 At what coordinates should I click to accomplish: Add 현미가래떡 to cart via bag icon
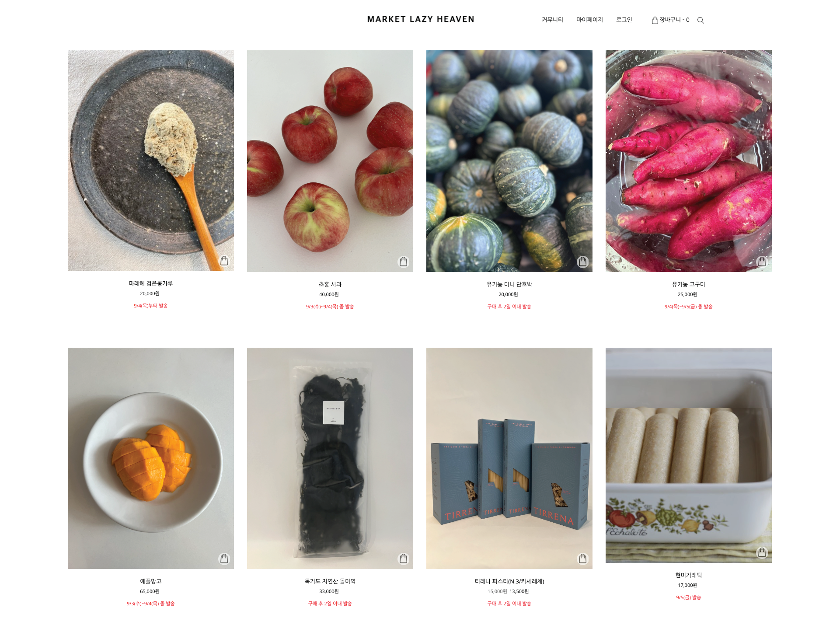pos(762,552)
